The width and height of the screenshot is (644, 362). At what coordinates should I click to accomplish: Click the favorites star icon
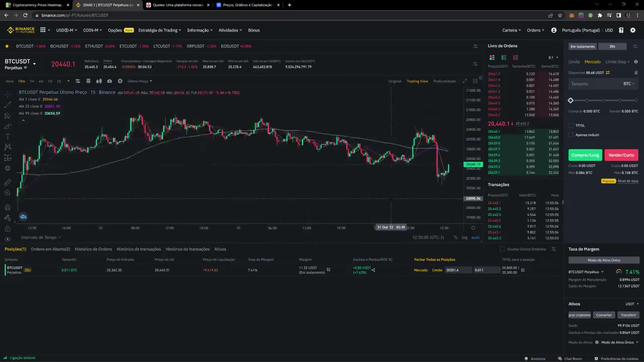tap(7, 46)
